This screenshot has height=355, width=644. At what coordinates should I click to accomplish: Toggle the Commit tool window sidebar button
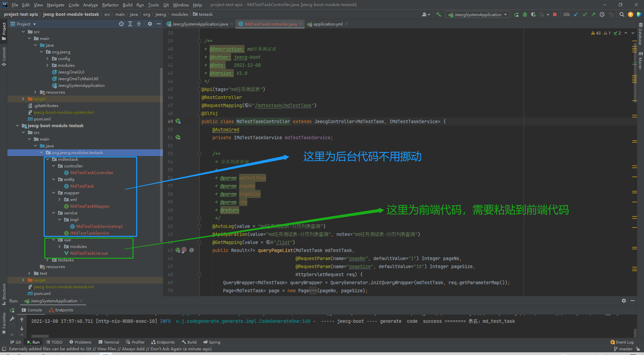coord(4,56)
